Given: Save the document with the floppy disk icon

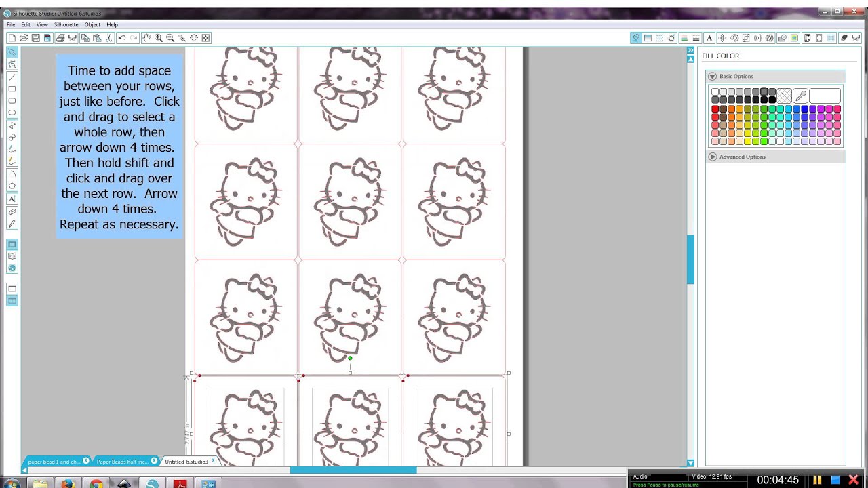Looking at the screenshot, I should [35, 38].
